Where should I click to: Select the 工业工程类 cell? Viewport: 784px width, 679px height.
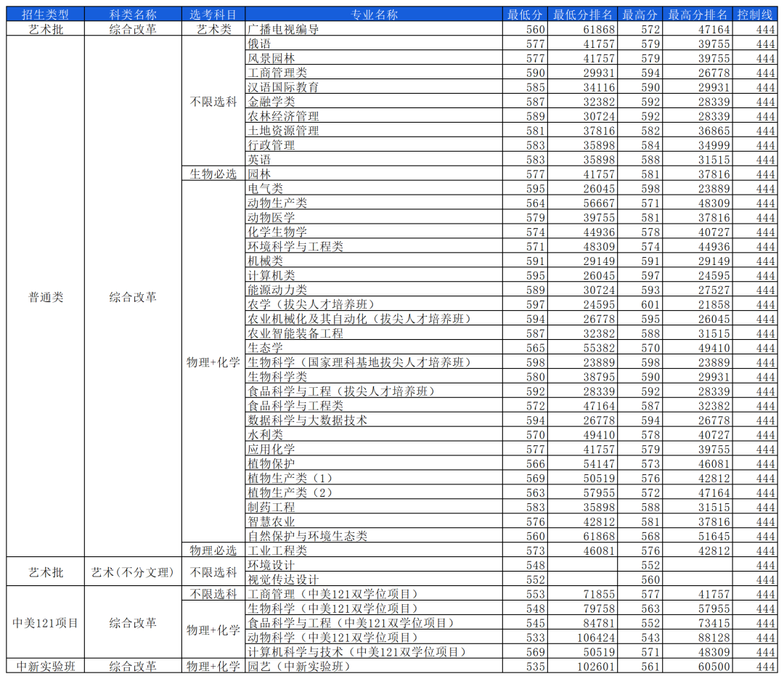(x=374, y=551)
